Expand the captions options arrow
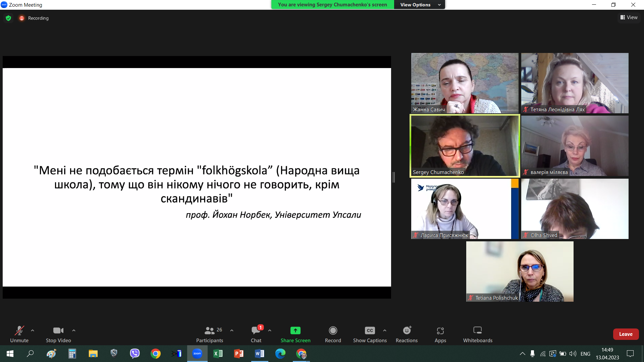Screen dimensions: 644x362 (x=385, y=330)
